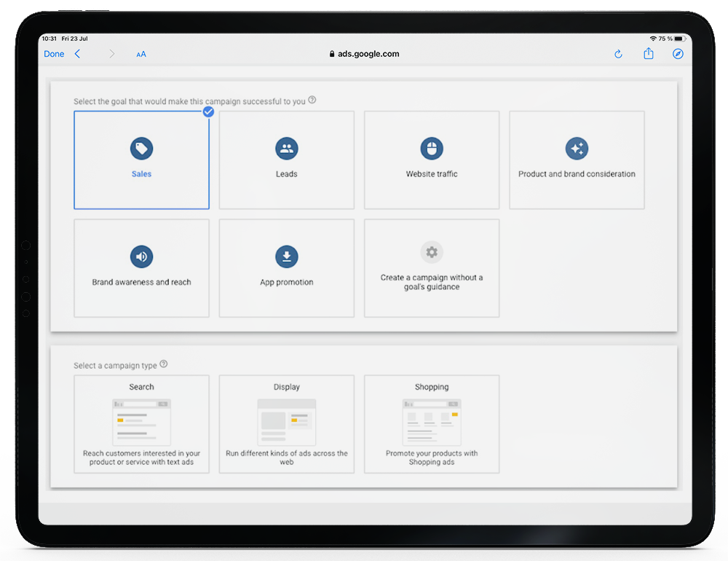Screen dimensions: 728x561
Task: Open in Safari using the compass icon
Action: pyautogui.click(x=678, y=54)
